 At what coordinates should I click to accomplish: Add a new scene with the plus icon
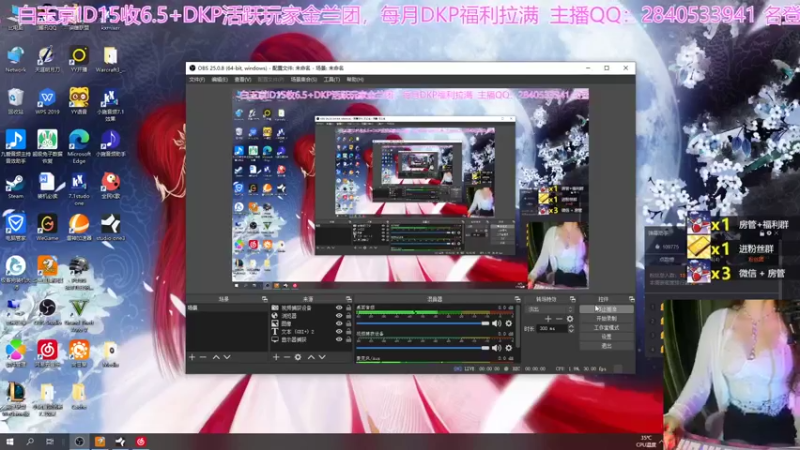(192, 357)
